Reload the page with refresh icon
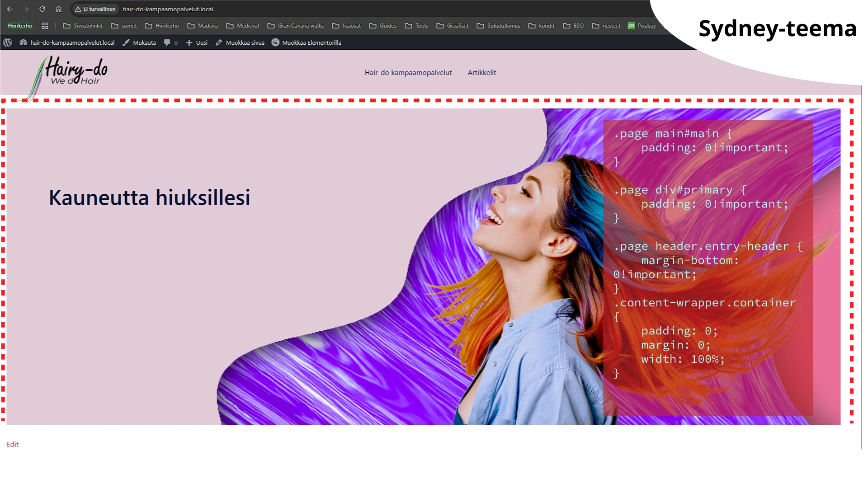 42,9
